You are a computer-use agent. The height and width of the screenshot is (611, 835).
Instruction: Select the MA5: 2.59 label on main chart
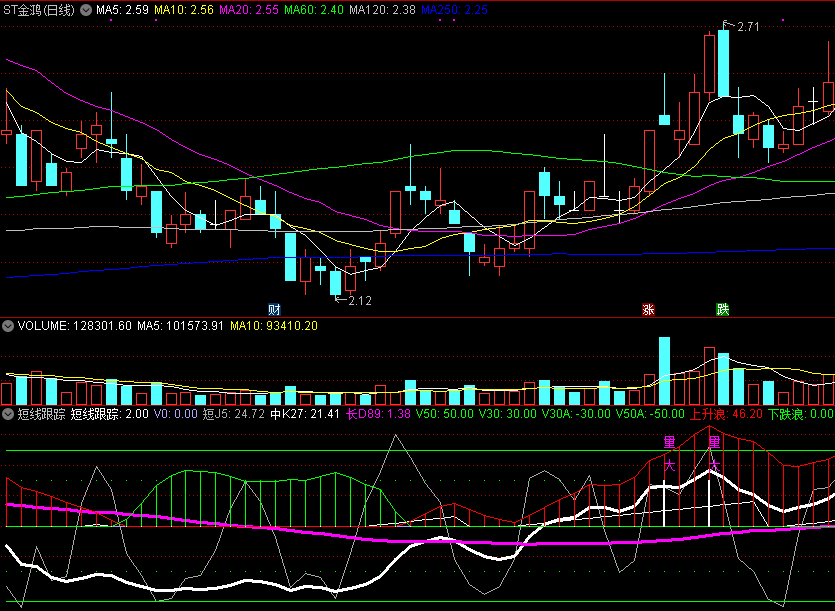click(x=122, y=10)
